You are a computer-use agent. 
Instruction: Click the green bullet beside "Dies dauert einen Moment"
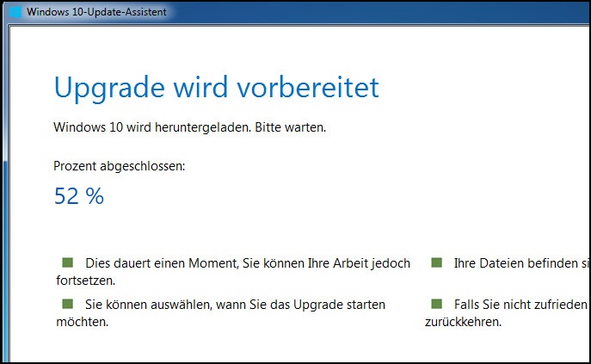[68, 262]
